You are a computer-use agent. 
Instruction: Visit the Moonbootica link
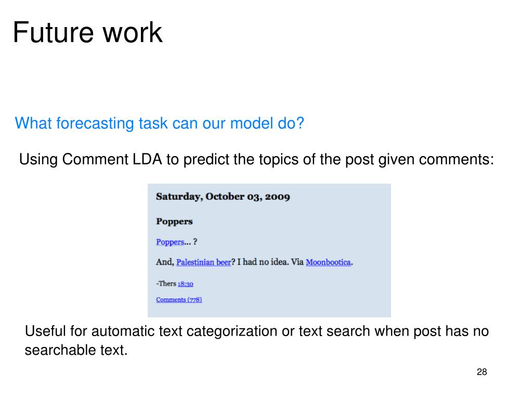tap(328, 262)
